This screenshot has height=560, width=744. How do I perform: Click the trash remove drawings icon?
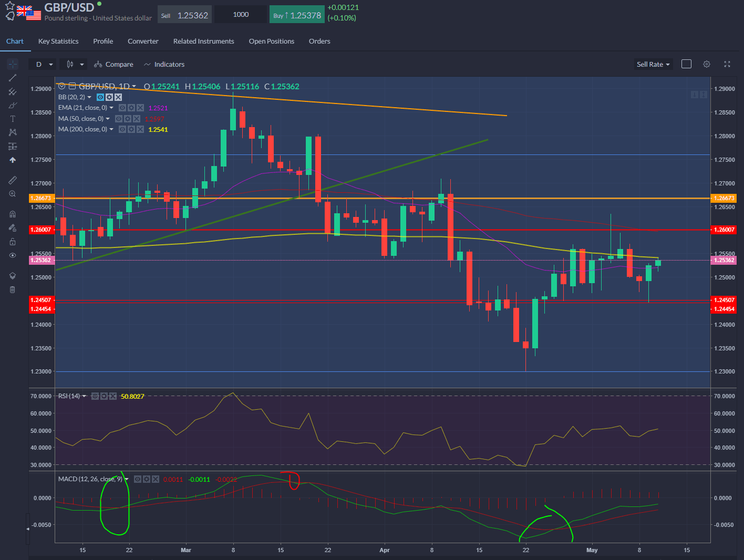point(13,289)
